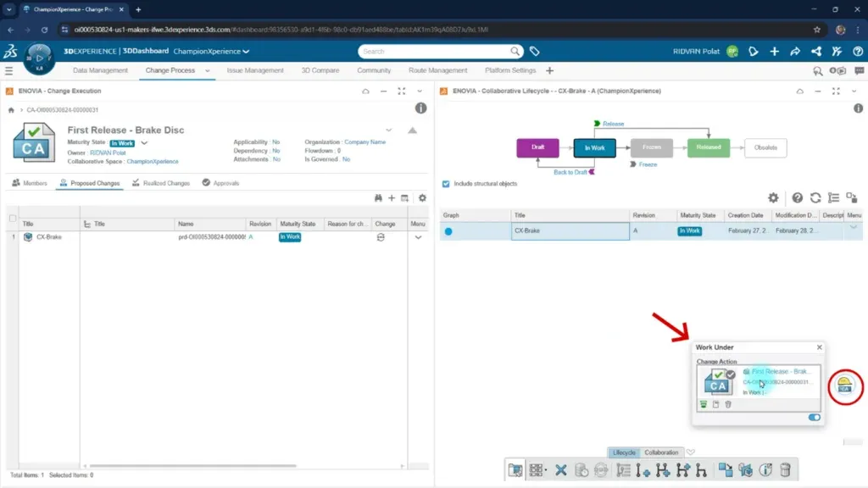
Task: Expand ChampionXperience dashboard dropdown
Action: click(x=246, y=52)
